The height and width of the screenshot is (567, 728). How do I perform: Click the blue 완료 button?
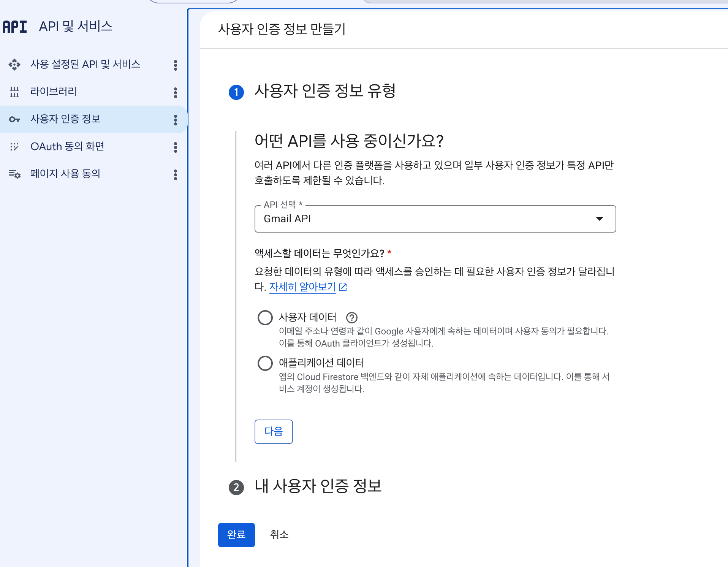pos(236,535)
